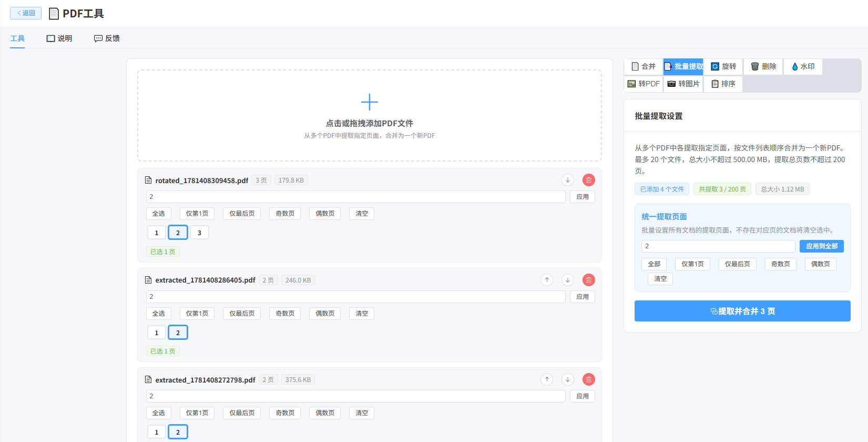Click 奇数页 in unified extraction settings

pos(781,264)
